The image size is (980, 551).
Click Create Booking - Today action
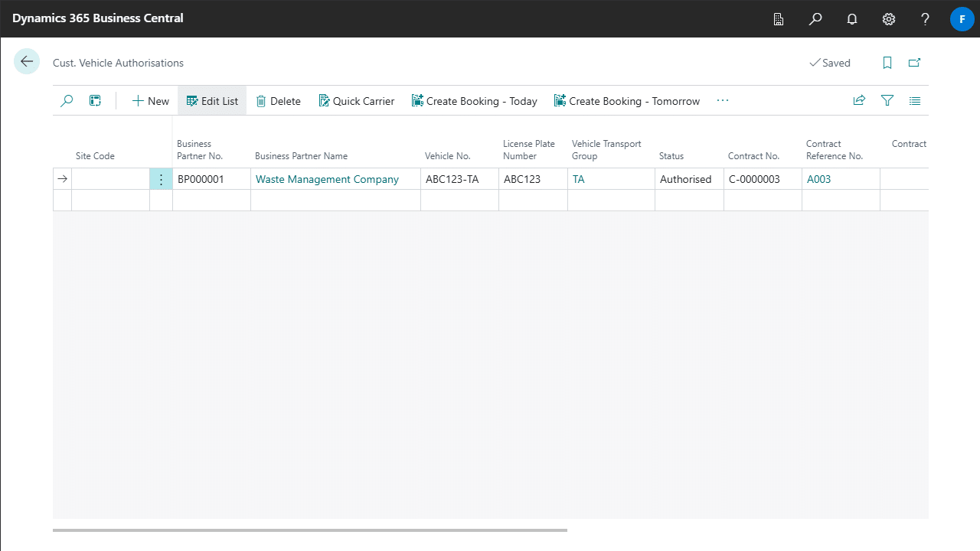(474, 101)
